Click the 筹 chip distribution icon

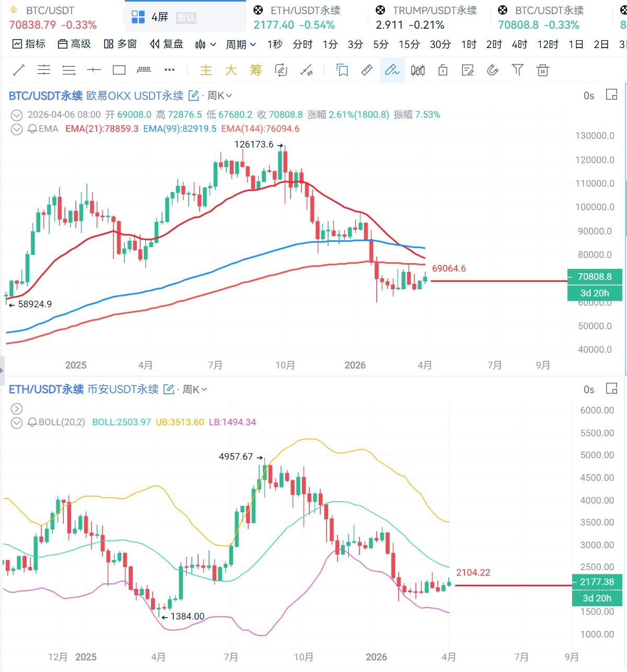(256, 70)
